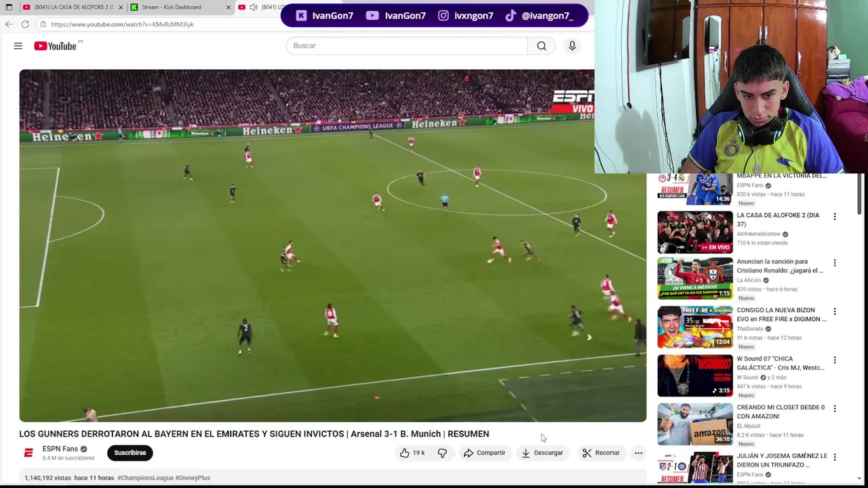Image resolution: width=868 pixels, height=488 pixels.
Task: Click the #DisneyPlus hashtag
Action: pos(193,478)
